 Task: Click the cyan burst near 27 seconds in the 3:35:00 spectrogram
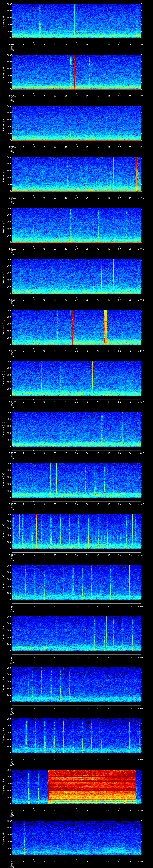pos(71,225)
